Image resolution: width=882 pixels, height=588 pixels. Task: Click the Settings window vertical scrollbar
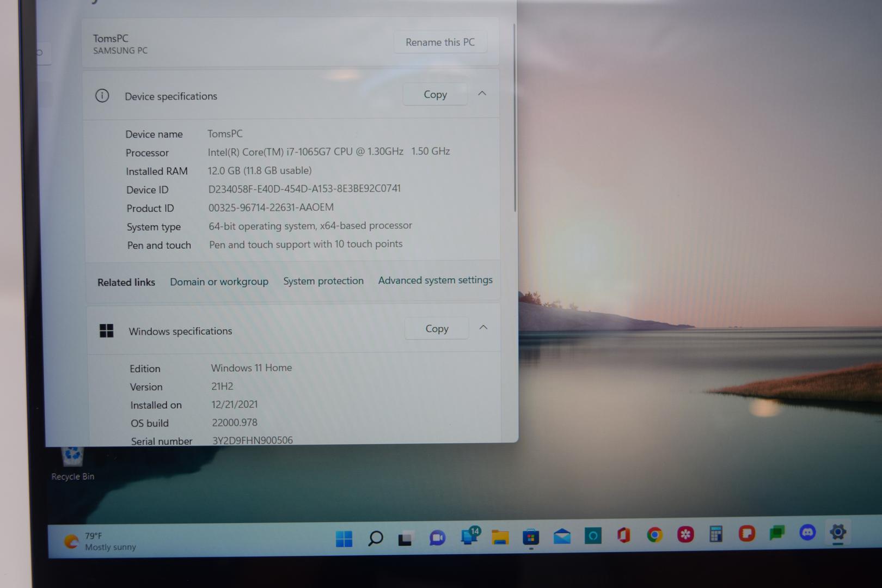coord(514,118)
